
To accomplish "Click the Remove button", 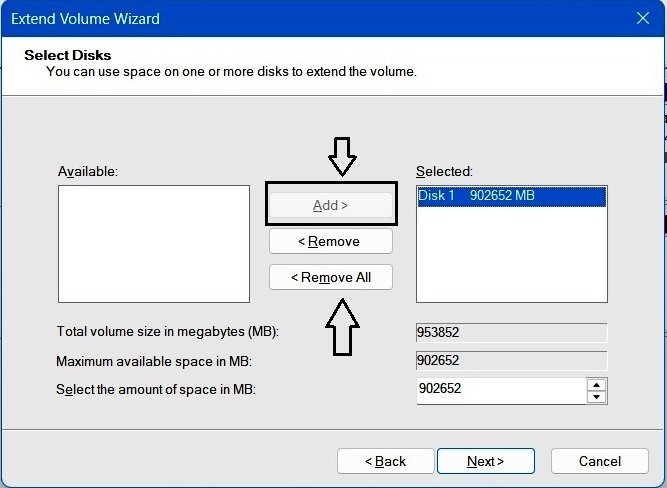I will click(x=331, y=241).
